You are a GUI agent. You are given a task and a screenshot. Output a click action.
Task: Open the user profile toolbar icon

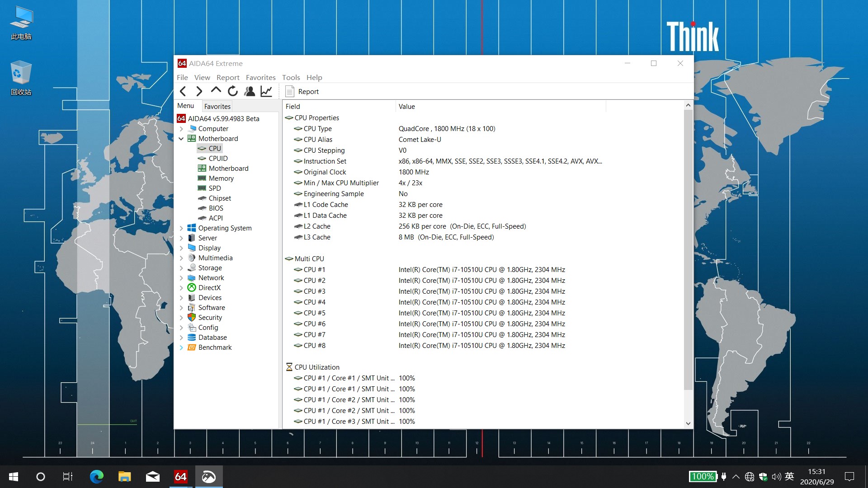pyautogui.click(x=250, y=91)
